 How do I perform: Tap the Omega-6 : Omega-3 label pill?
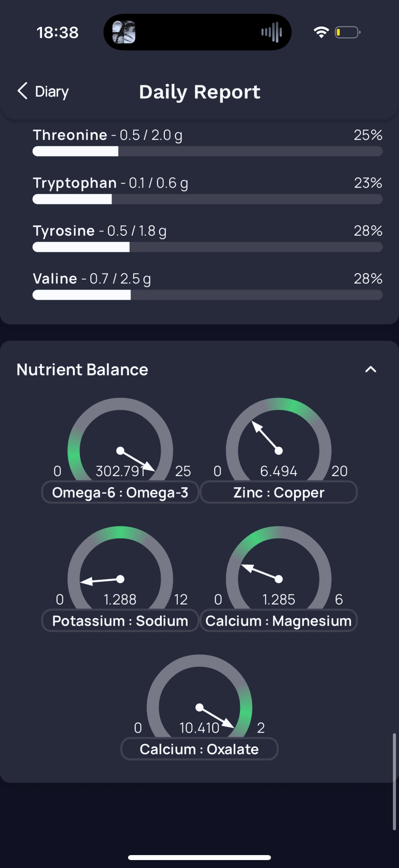point(120,492)
